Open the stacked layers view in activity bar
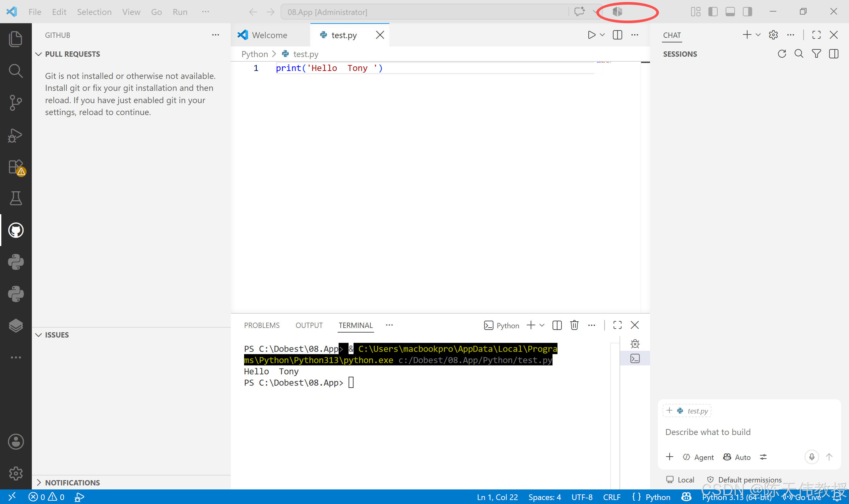This screenshot has height=504, width=849. (16, 325)
